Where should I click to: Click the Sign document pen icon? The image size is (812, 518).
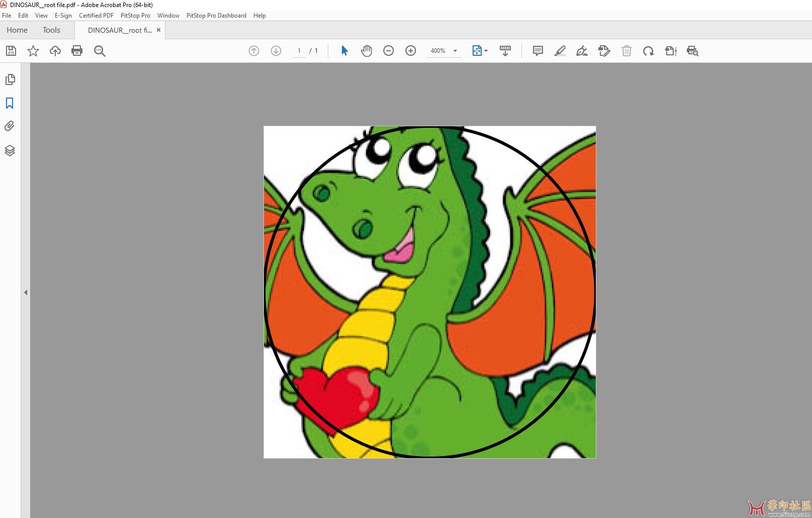coord(582,51)
